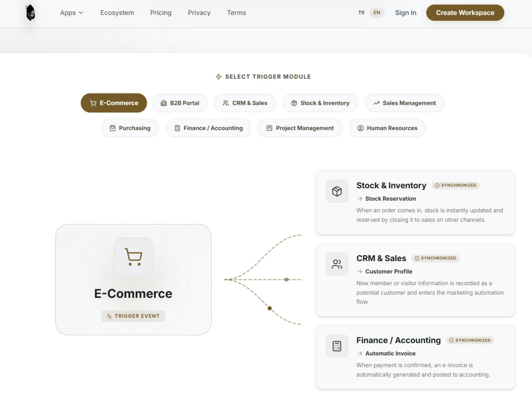Open the Apps dropdown menu

71,13
